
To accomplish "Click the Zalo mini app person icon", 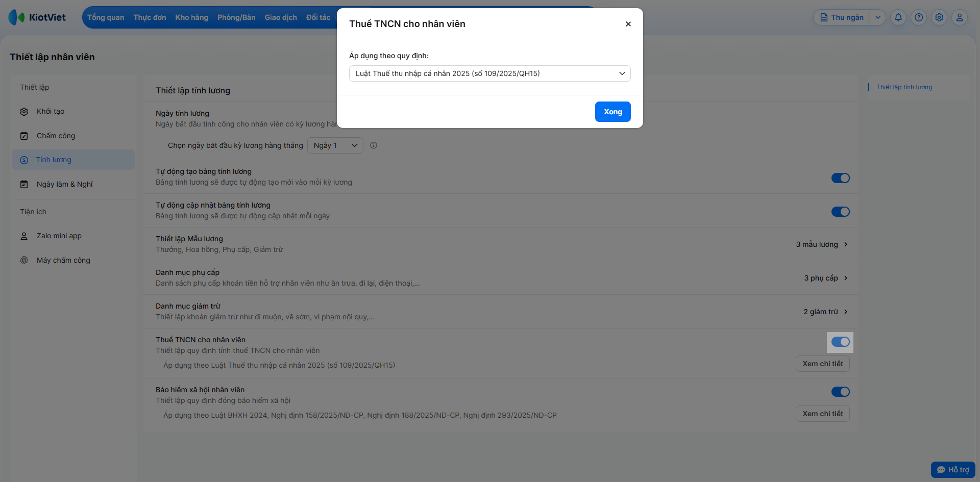I will [x=24, y=236].
